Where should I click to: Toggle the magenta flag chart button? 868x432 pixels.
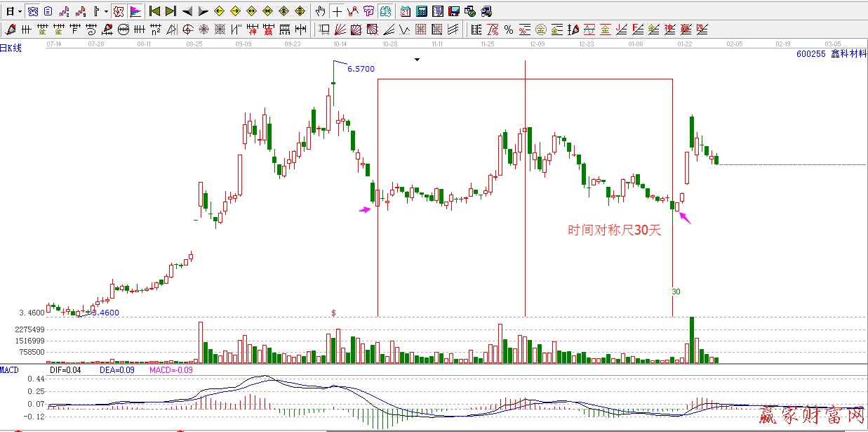135,11
